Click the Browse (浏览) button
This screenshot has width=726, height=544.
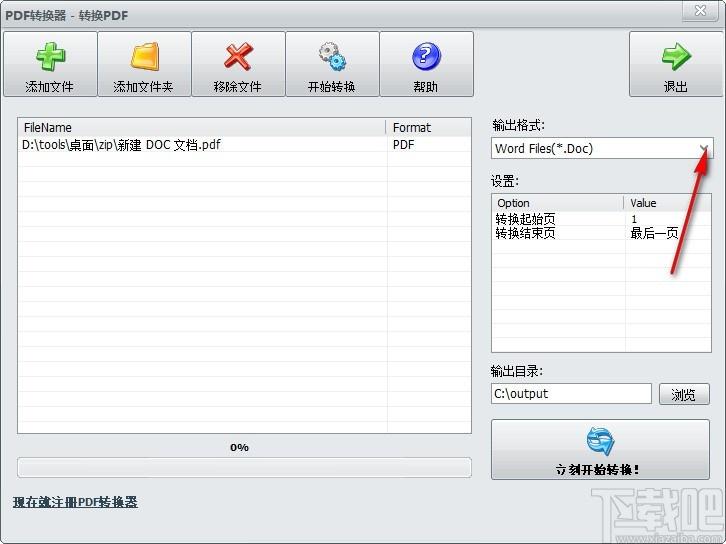(x=684, y=394)
